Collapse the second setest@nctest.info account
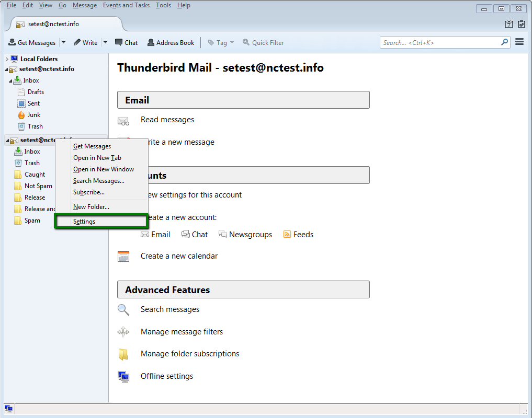The width and height of the screenshot is (532, 418). click(x=7, y=141)
